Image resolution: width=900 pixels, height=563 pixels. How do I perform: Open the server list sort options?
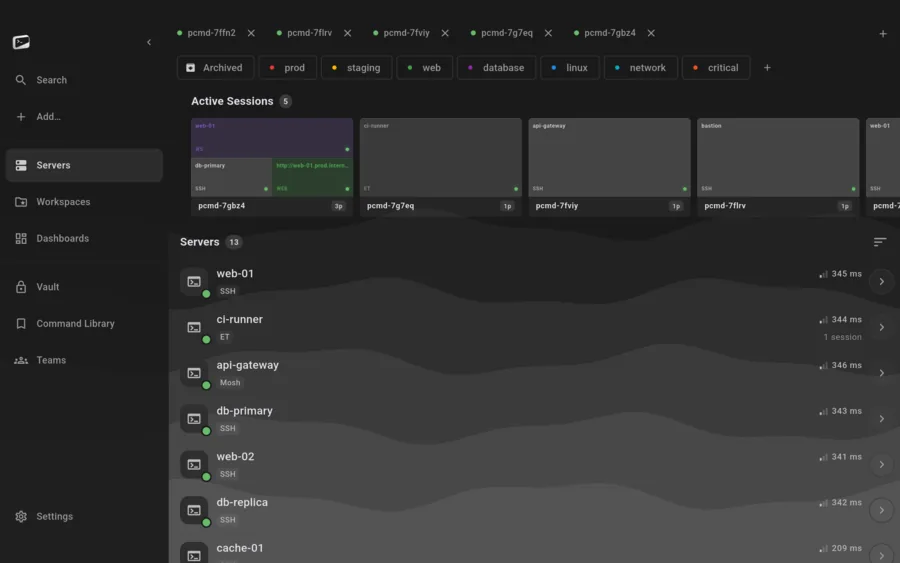[880, 242]
